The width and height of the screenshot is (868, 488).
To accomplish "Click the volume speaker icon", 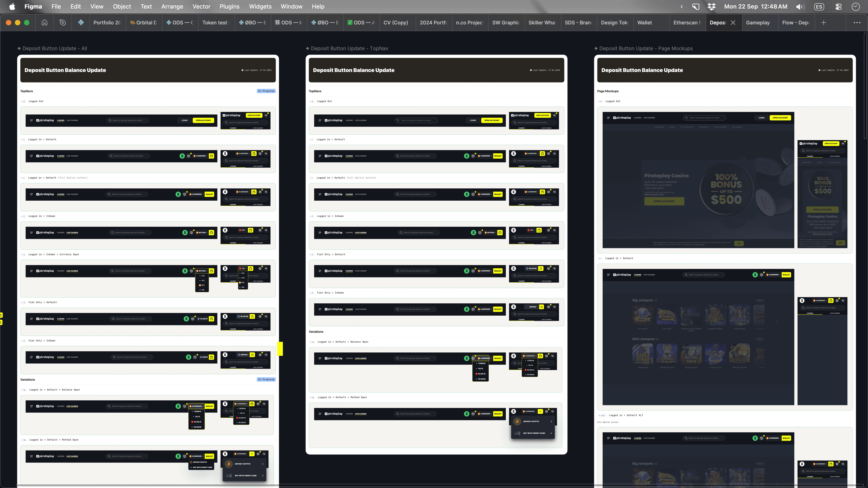I will (800, 6).
